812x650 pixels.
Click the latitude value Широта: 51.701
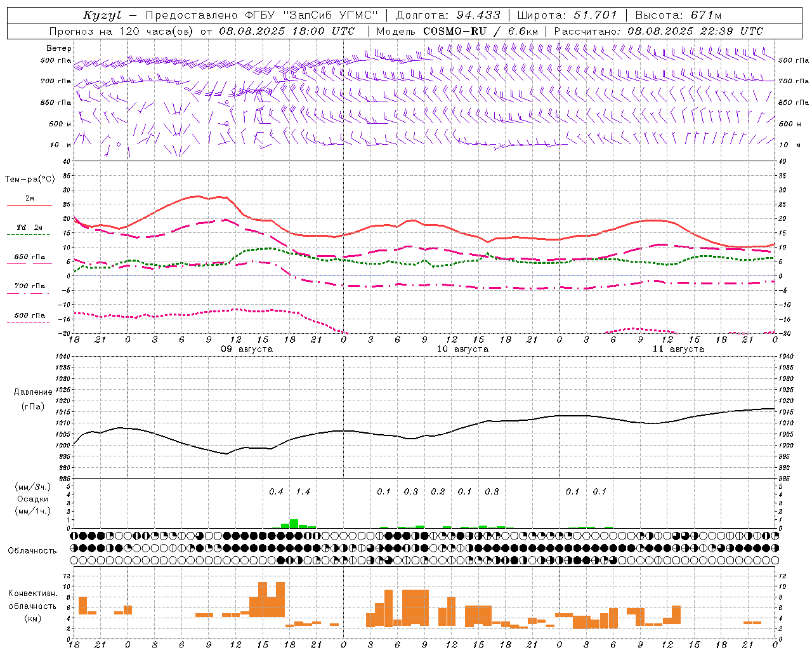point(567,15)
